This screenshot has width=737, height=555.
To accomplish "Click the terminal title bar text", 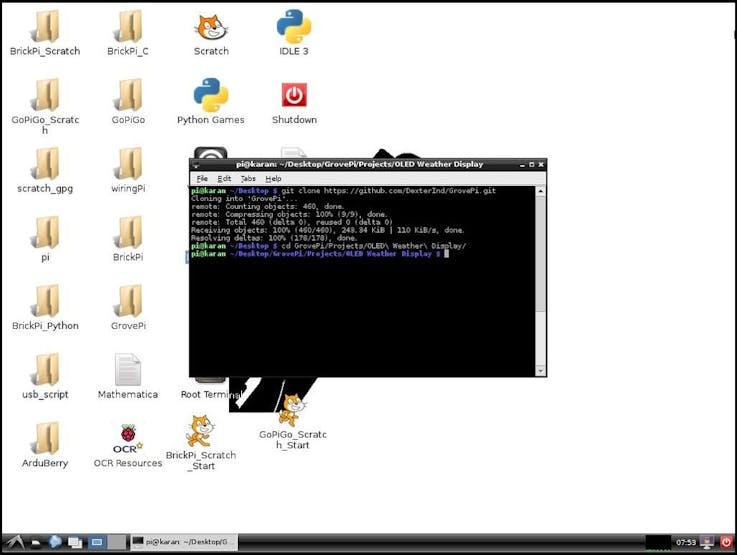I will [x=360, y=164].
